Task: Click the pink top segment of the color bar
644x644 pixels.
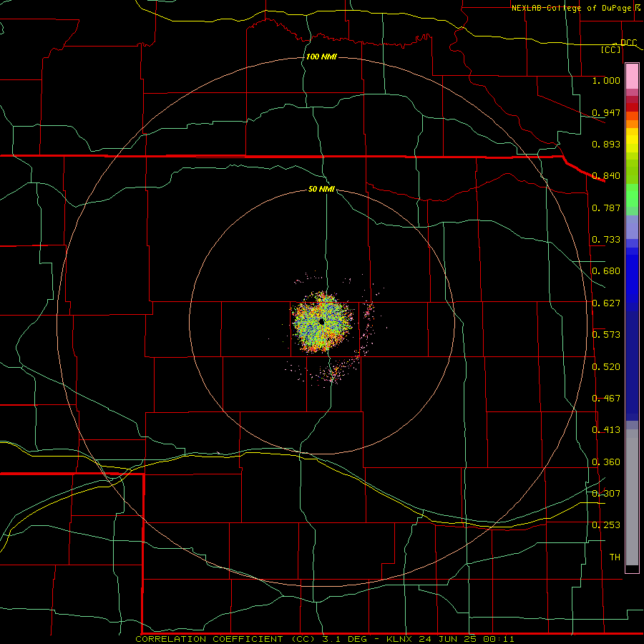Action: (x=632, y=77)
